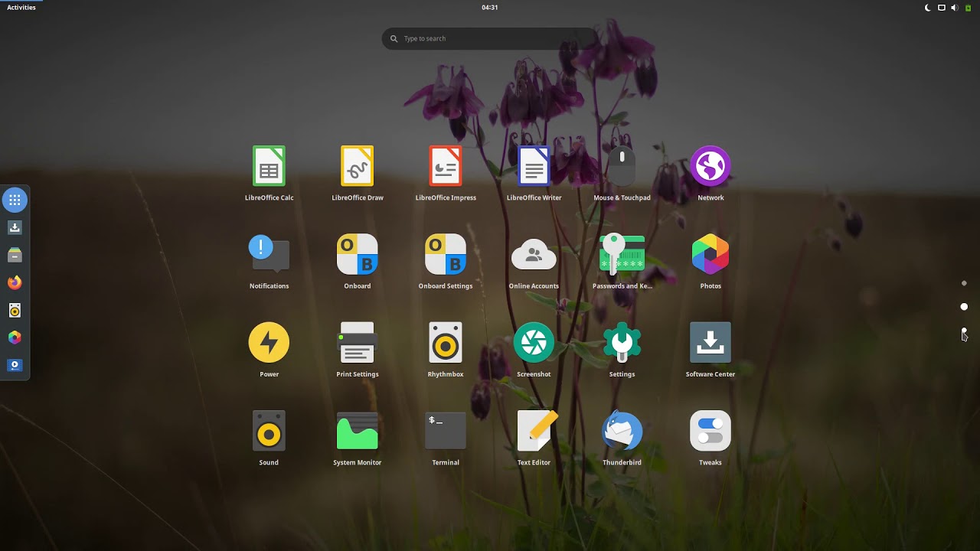The image size is (980, 551).
Task: Open Software Center from the dock
Action: coord(15,227)
